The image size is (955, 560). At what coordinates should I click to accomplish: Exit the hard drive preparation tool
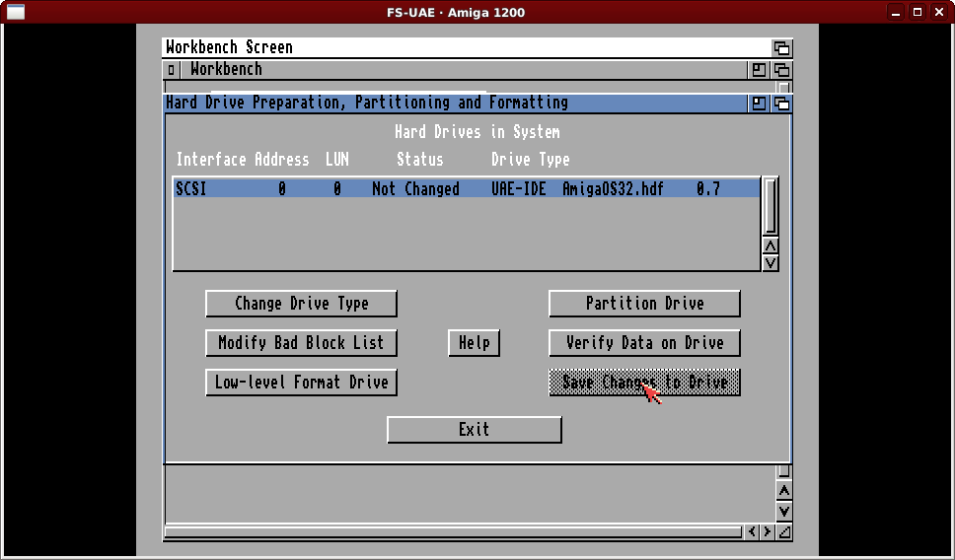click(474, 430)
